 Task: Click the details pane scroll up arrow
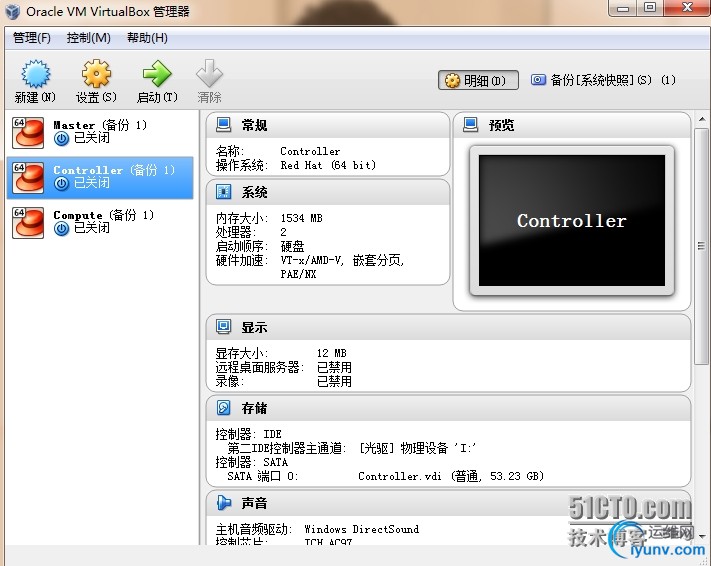click(702, 119)
